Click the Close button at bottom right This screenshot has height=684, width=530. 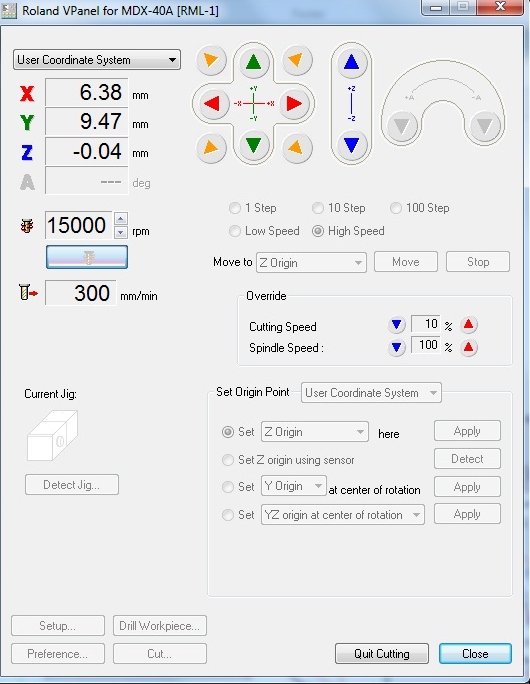pos(475,653)
